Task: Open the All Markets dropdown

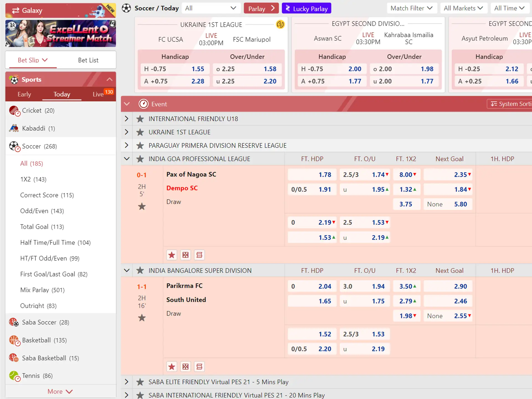Action: pyautogui.click(x=463, y=8)
